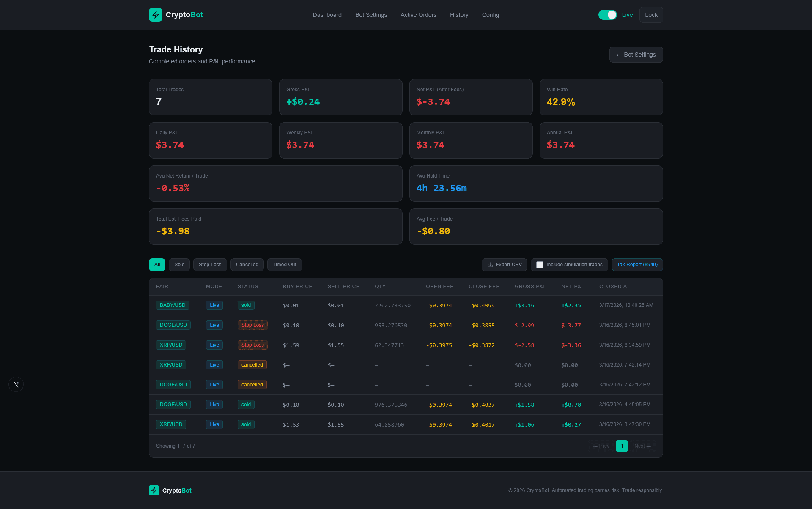Image resolution: width=812 pixels, height=509 pixels.
Task: Click the CryptoBot lightning bolt logo icon
Action: (155, 14)
